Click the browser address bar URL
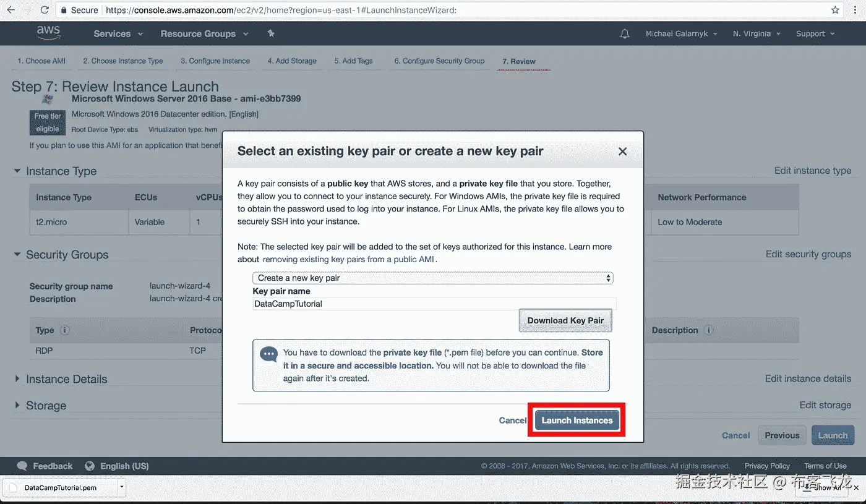866x504 pixels. [281, 10]
